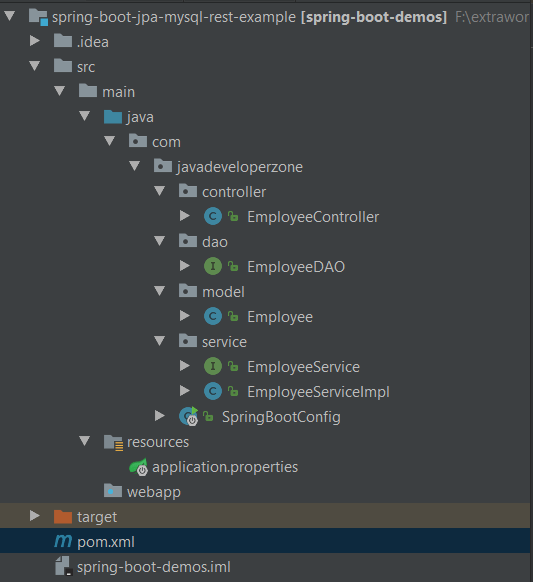
Task: Collapse the dao package arrow
Action: point(160,241)
